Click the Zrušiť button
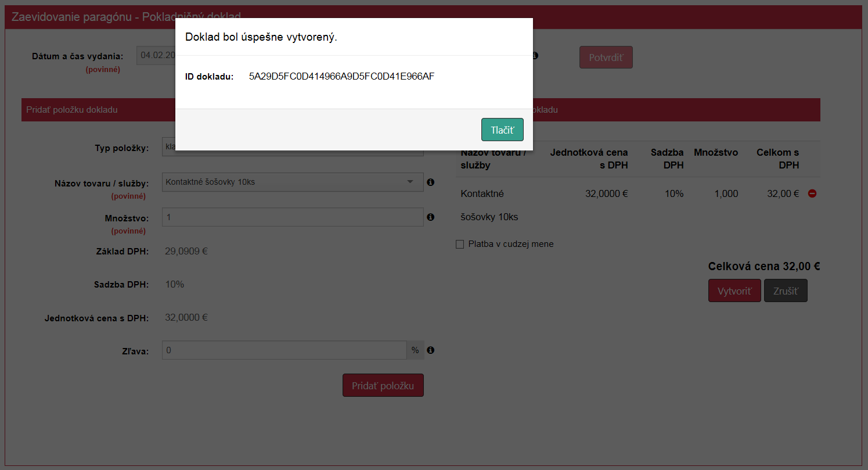Screen dimensions: 868x470 click(x=786, y=290)
